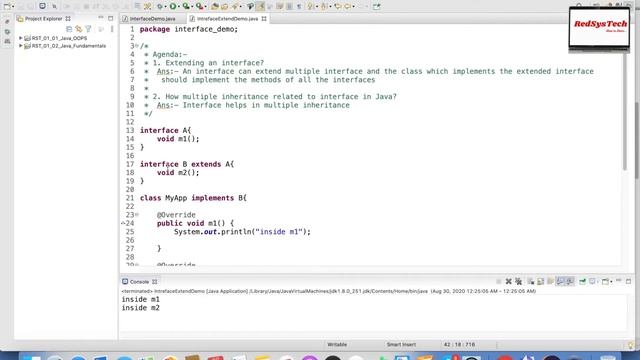This screenshot has width=640, height=360.
Task: Click Display Selected Console icon
Action: pyautogui.click(x=592, y=281)
